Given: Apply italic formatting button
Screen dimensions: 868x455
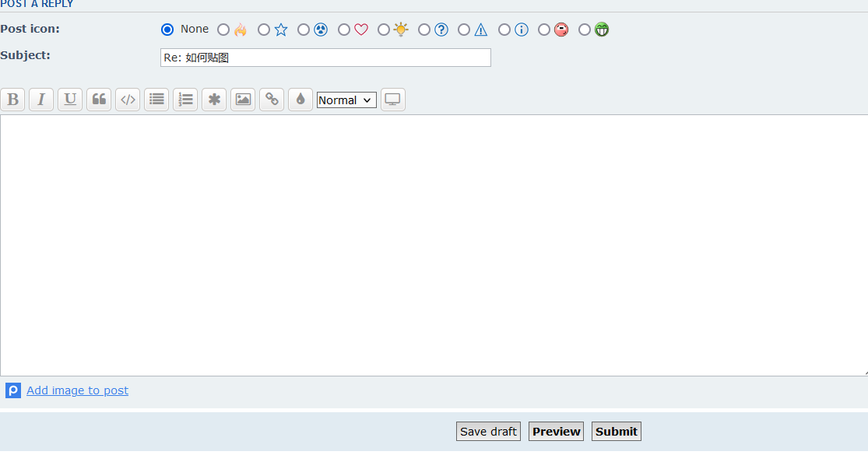Looking at the screenshot, I should (41, 100).
